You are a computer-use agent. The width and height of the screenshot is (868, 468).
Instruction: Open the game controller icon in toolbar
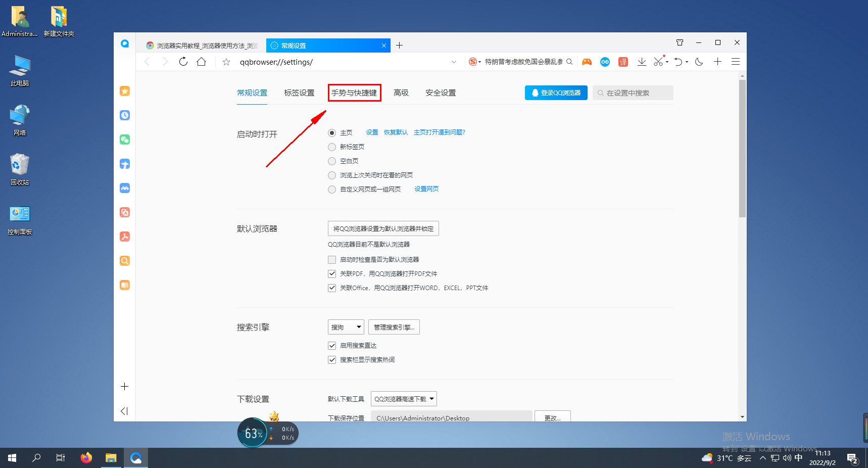pyautogui.click(x=587, y=62)
